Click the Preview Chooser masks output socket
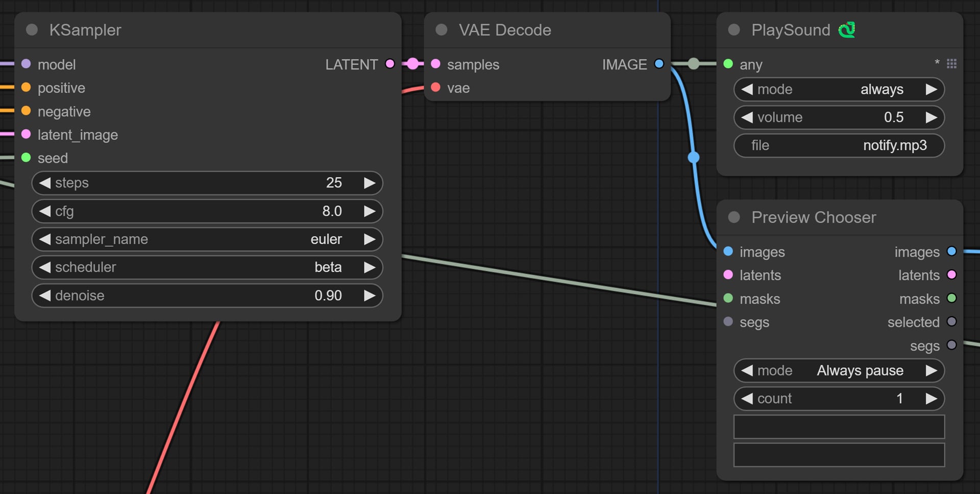 951,298
